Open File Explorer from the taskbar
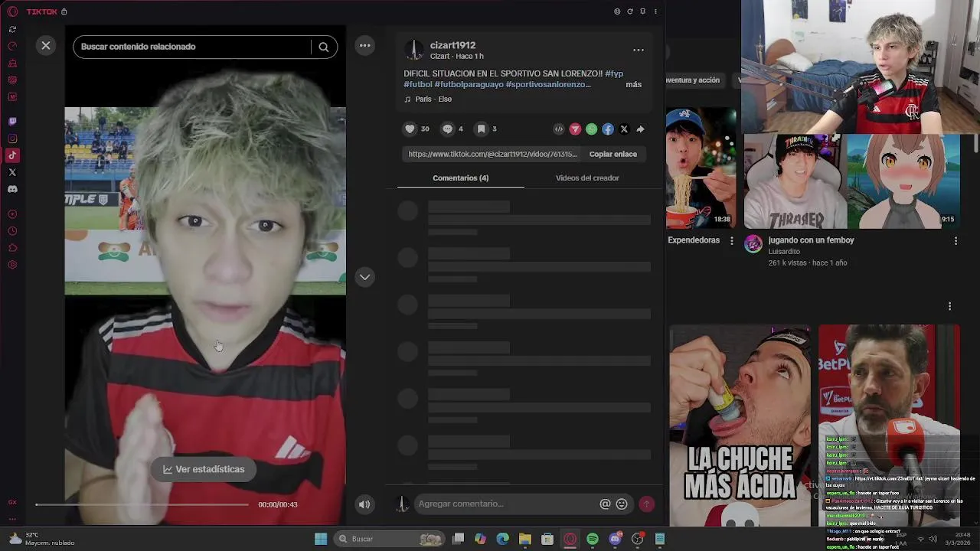The image size is (980, 551). click(x=525, y=539)
